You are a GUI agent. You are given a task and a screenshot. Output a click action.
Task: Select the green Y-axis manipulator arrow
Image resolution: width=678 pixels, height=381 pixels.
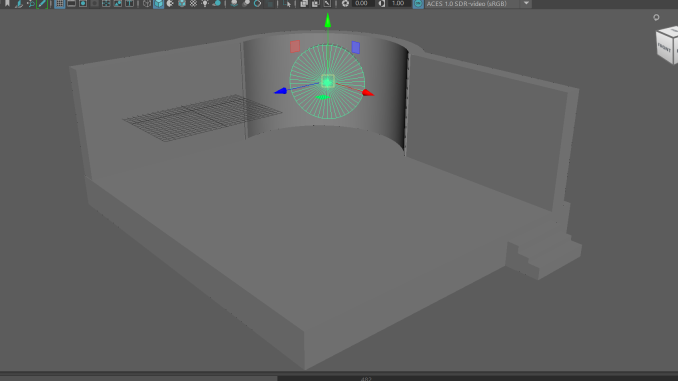[328, 20]
